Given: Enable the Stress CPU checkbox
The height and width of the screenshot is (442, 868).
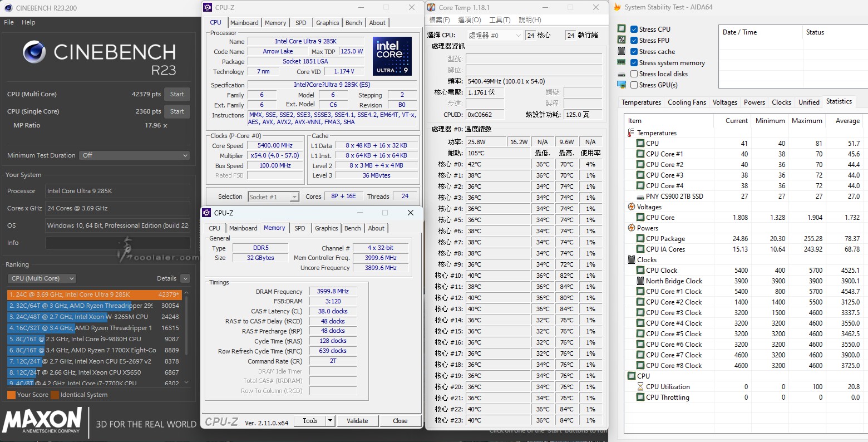Looking at the screenshot, I should tap(634, 29).
